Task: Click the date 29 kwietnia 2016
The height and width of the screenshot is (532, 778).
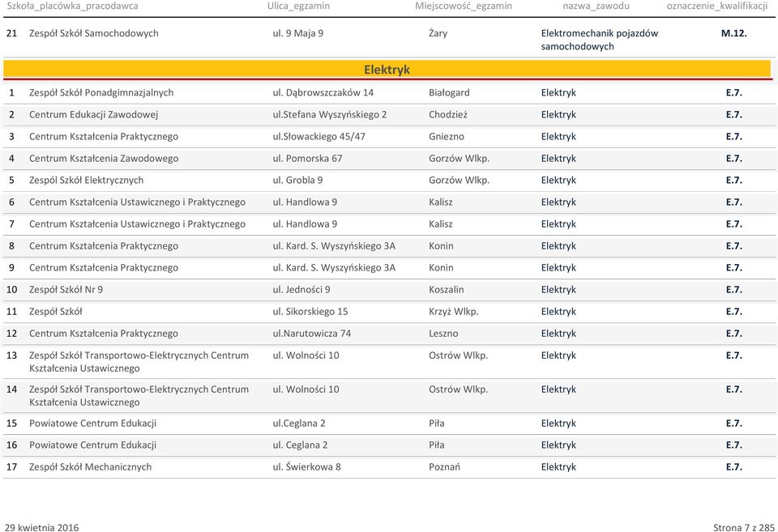Action: click(x=41, y=527)
